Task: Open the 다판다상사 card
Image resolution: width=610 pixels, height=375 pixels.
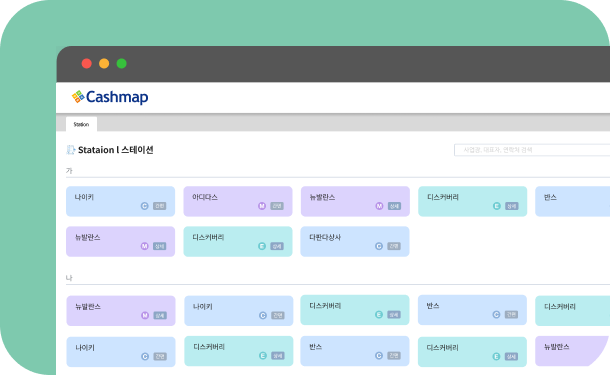Action: click(355, 241)
